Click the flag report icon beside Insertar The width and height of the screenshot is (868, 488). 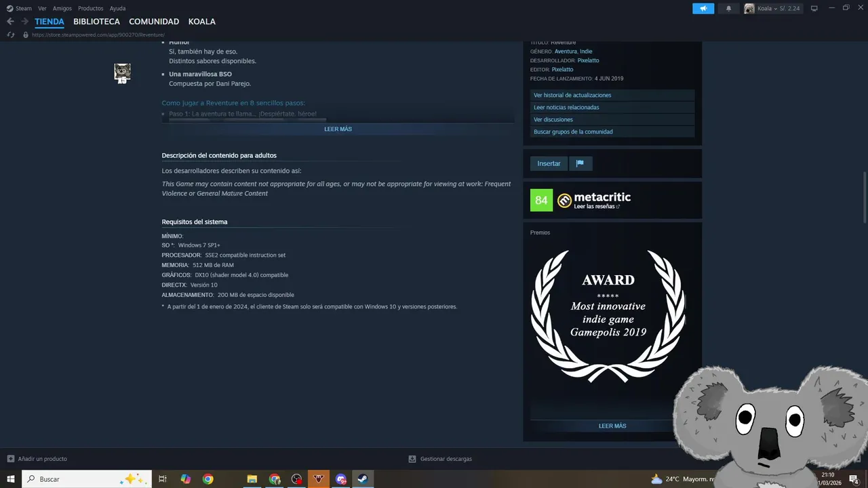[580, 163]
